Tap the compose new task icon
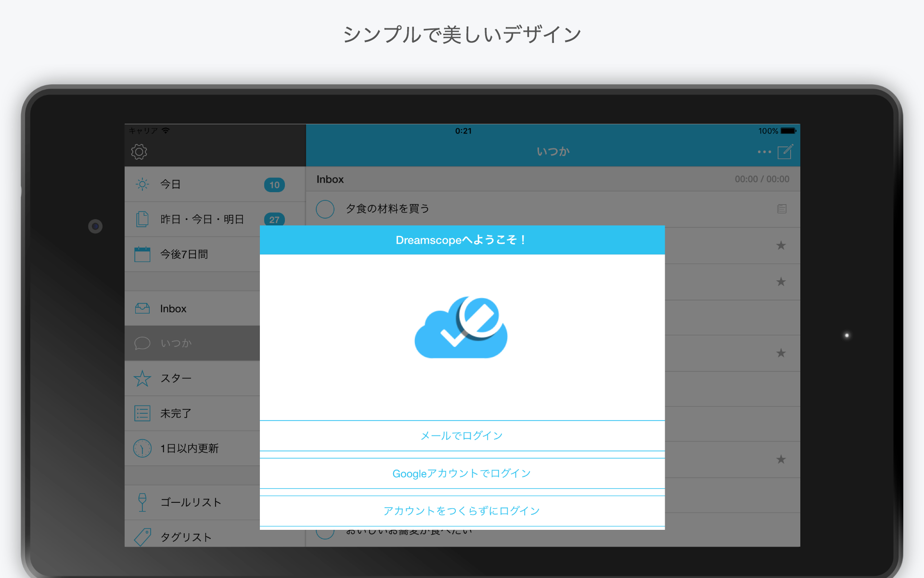Image resolution: width=924 pixels, height=578 pixels. point(785,152)
